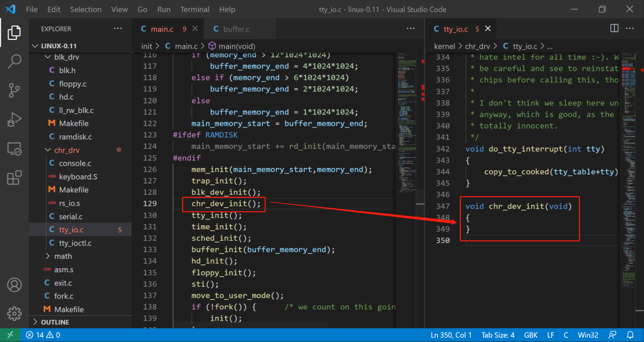Open the Extensions view icon
This screenshot has height=342, width=644.
tap(14, 178)
